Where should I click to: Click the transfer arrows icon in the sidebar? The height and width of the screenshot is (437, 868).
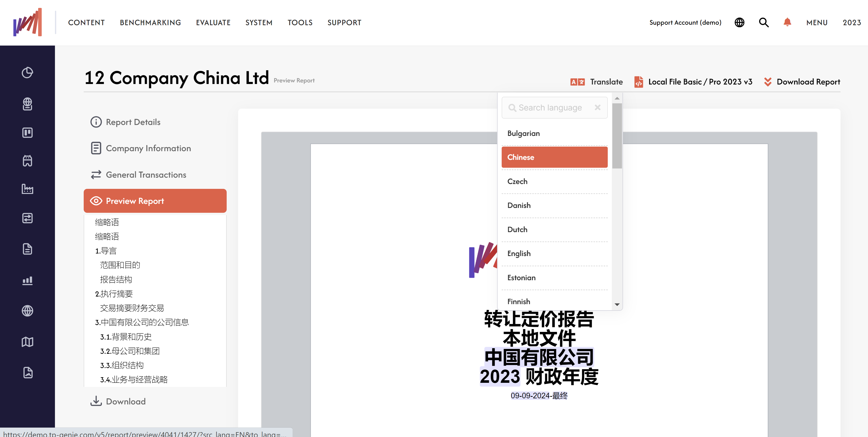[x=27, y=218]
